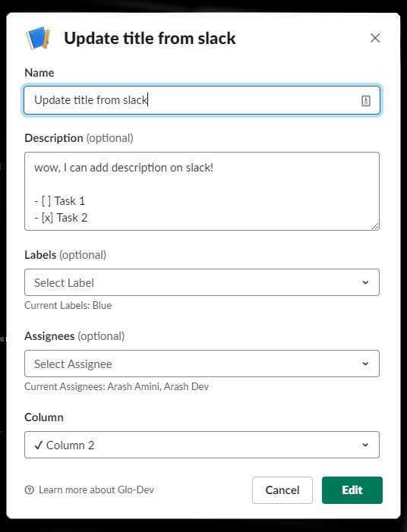Click the chevron arrow on Select Assignee
The width and height of the screenshot is (407, 532).
[x=365, y=364]
